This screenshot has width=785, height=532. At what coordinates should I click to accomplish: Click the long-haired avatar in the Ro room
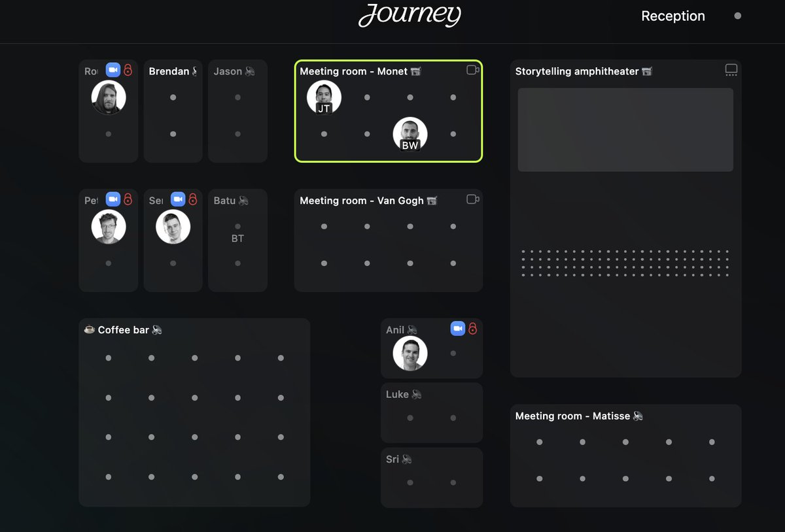tap(109, 97)
